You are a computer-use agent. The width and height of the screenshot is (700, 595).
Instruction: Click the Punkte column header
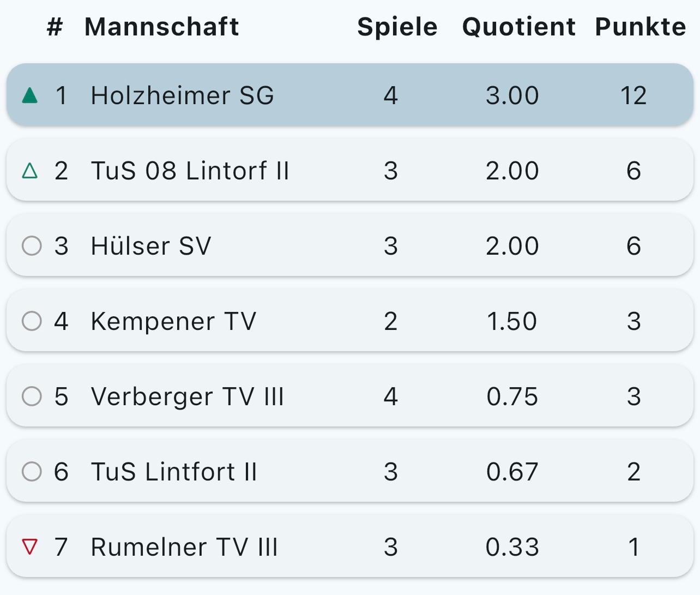(640, 27)
